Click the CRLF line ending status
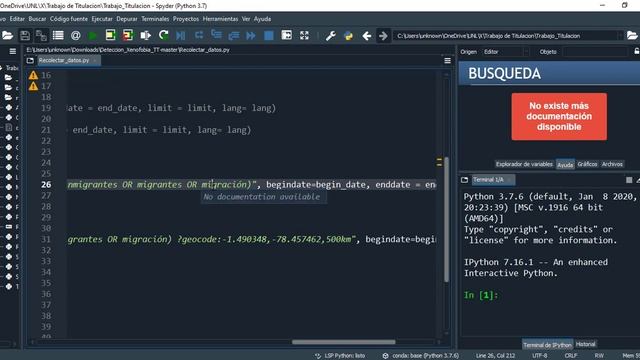Viewport: 640px width, 360px height. pos(571,356)
